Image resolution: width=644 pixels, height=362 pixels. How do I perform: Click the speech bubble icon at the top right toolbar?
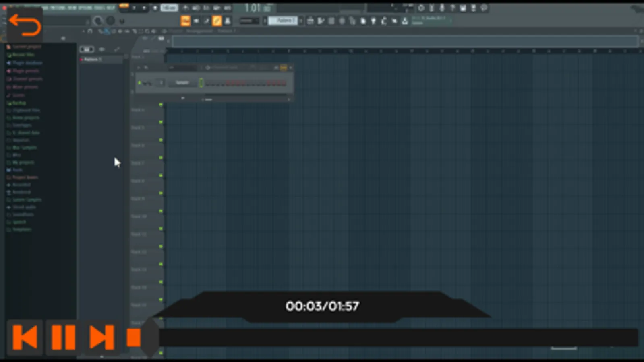pyautogui.click(x=484, y=8)
